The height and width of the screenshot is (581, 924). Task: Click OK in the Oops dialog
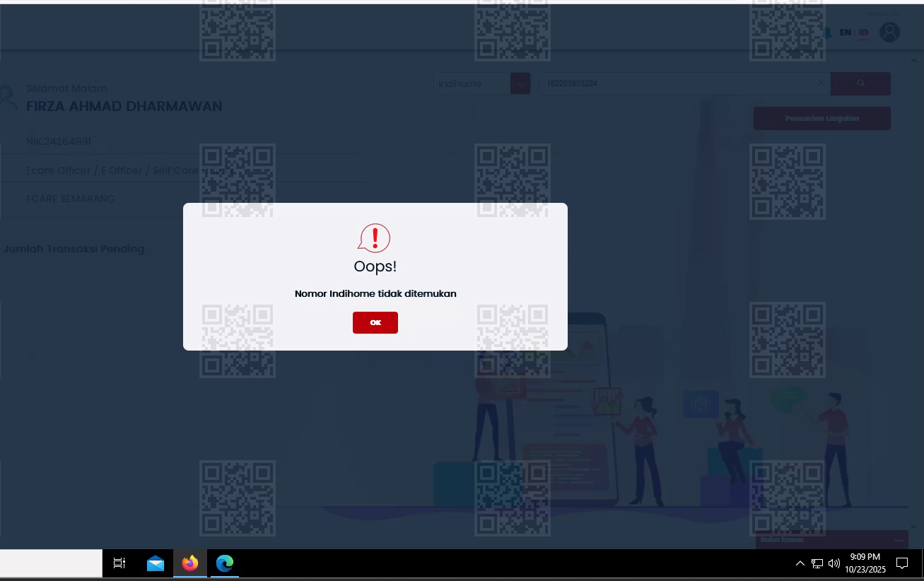pos(375,322)
